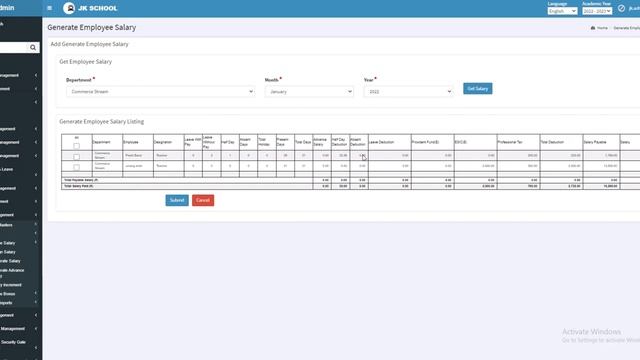Tick the All checkbox in table header

(76, 146)
